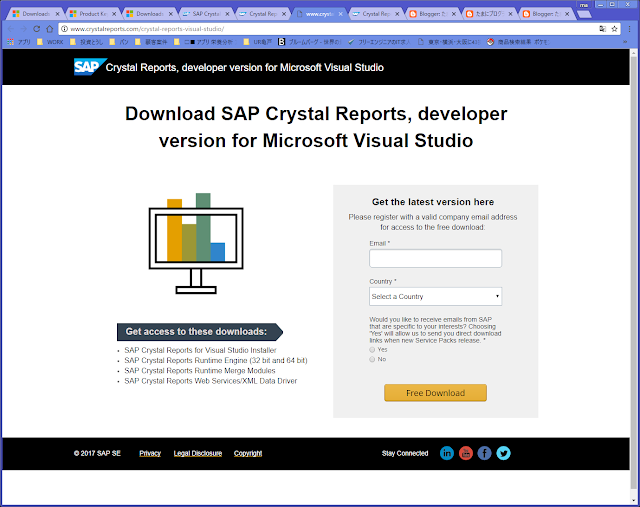The image size is (640, 507).
Task: Open the ブルームバーグ bookmark
Action: click(x=309, y=42)
